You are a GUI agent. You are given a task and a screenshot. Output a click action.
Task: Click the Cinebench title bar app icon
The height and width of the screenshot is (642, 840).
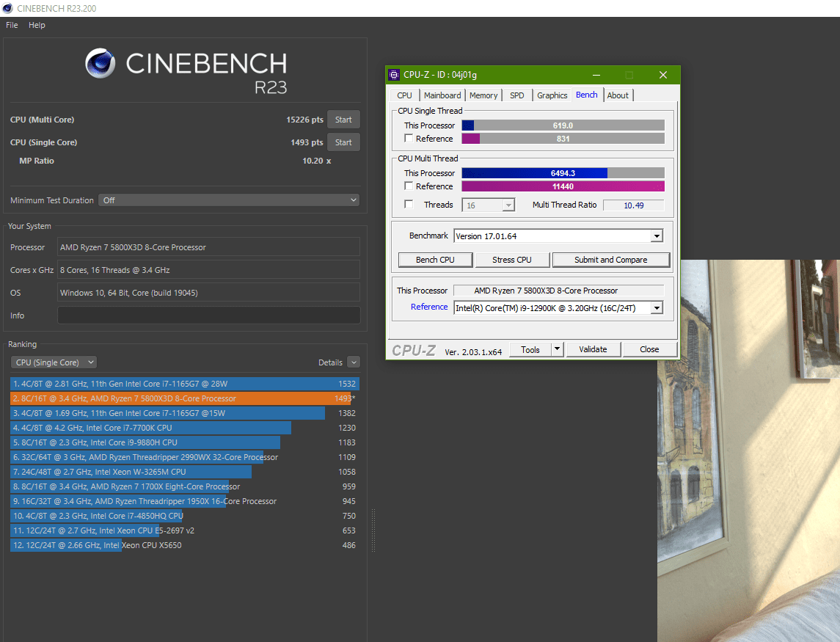click(x=7, y=8)
